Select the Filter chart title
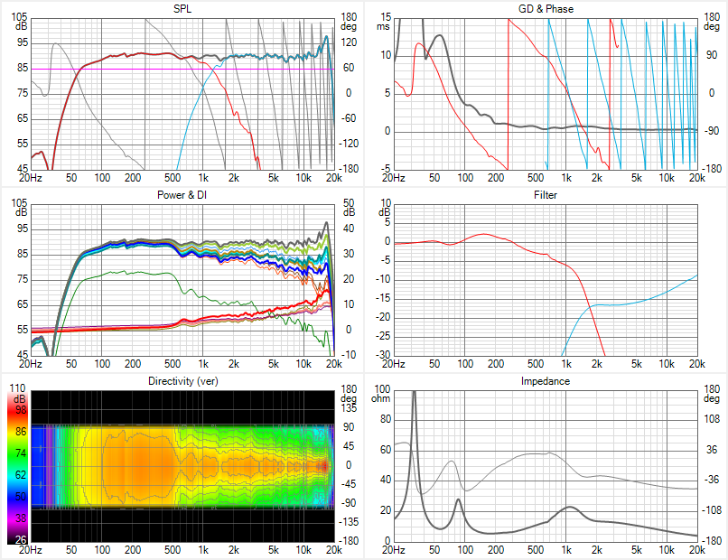Viewport: 728px width, 560px height. click(x=546, y=195)
